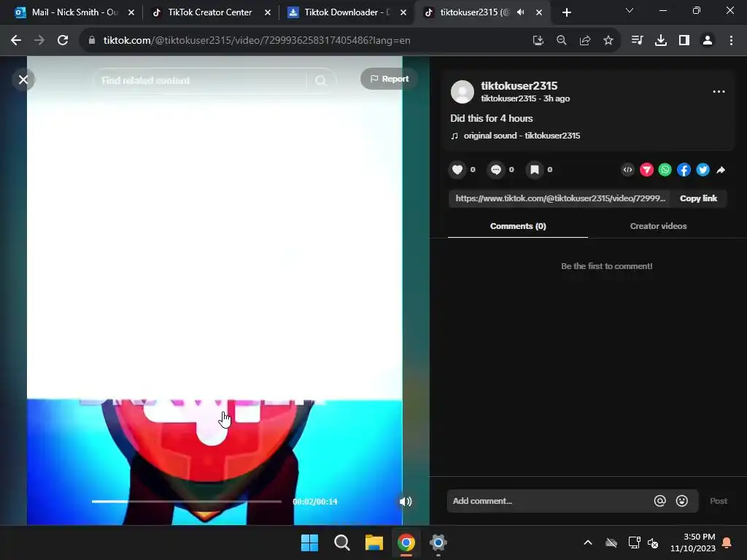Report this TikTok video
Image resolution: width=747 pixels, height=560 pixels.
tap(390, 79)
